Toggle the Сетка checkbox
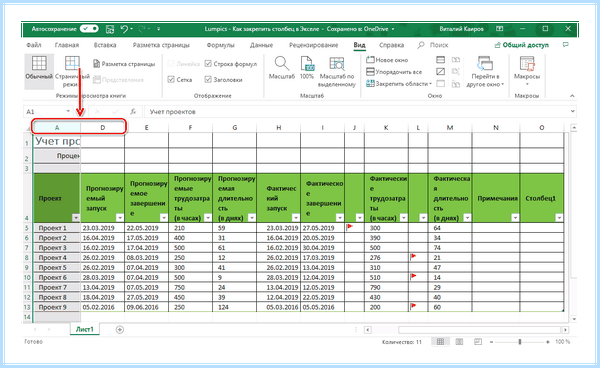 tap(180, 80)
